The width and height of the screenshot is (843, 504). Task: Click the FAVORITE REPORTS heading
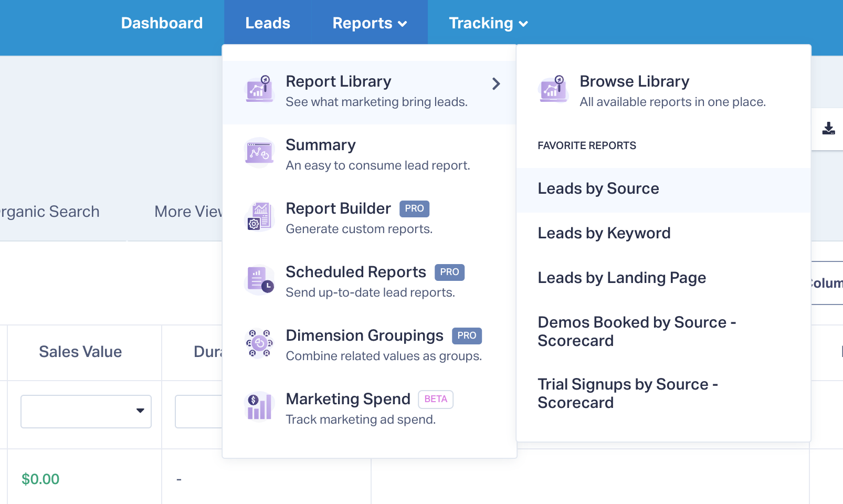[x=587, y=145]
